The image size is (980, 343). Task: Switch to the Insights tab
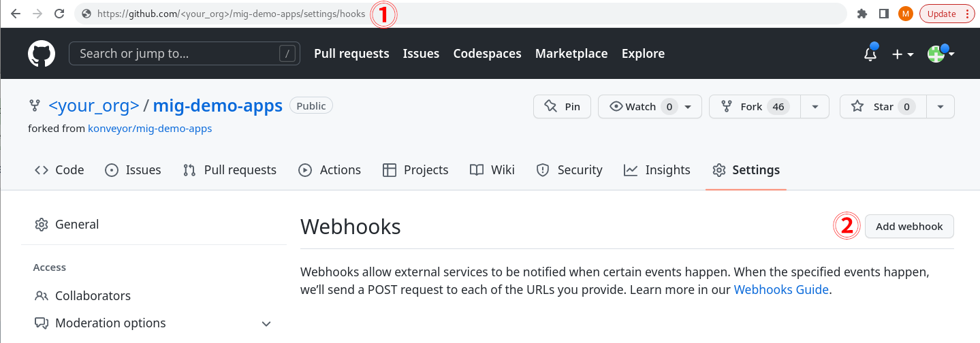point(657,170)
